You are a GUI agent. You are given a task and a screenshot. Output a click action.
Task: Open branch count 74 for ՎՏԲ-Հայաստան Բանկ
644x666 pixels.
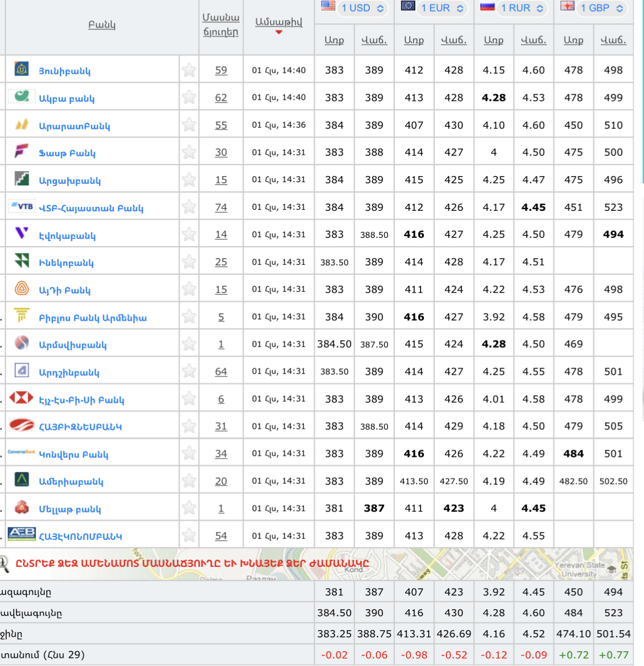click(221, 208)
